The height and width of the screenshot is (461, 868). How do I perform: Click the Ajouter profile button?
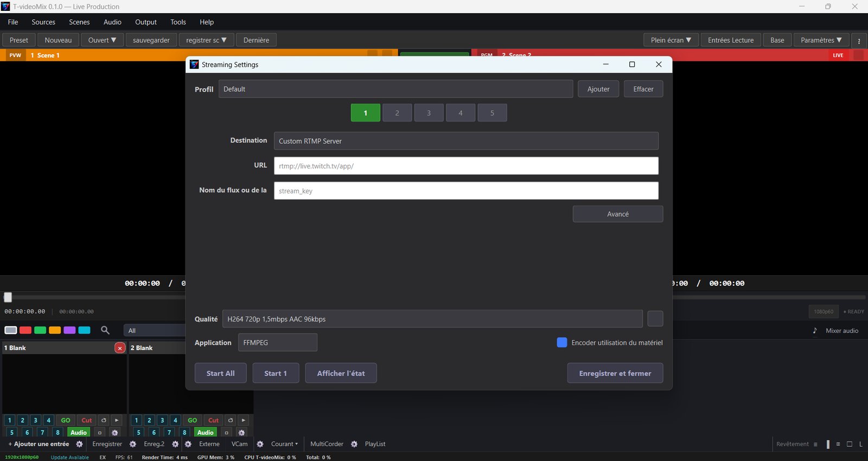(598, 89)
